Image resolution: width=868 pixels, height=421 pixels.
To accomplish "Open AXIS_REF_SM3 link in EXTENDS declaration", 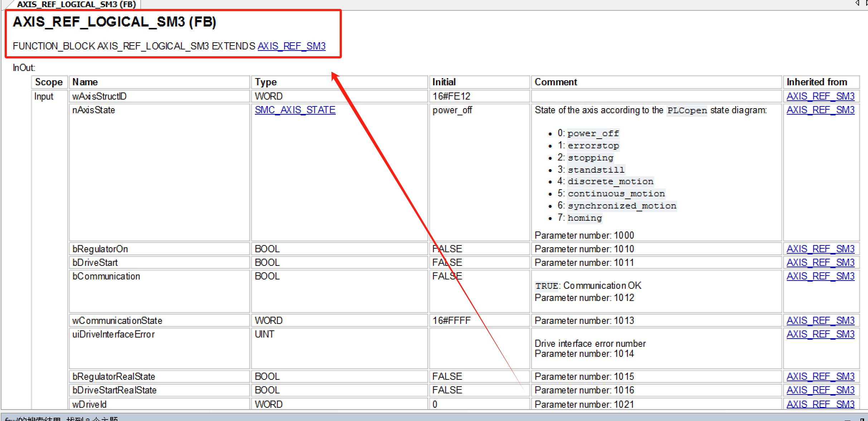I will pos(291,46).
